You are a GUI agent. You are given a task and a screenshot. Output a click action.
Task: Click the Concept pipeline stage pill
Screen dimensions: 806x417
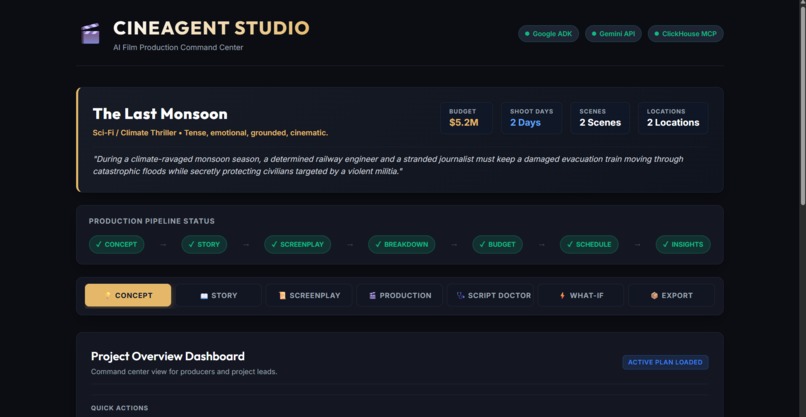117,245
